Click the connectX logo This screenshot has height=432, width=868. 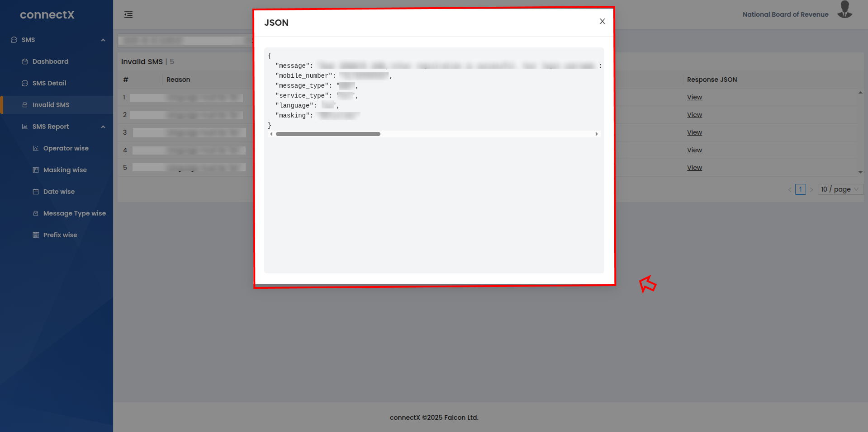pyautogui.click(x=47, y=15)
